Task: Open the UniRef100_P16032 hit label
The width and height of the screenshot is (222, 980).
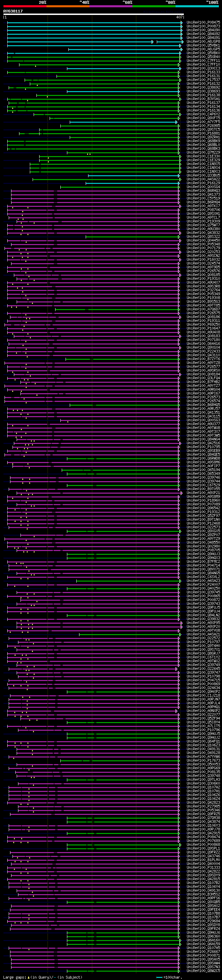Action: [203, 259]
